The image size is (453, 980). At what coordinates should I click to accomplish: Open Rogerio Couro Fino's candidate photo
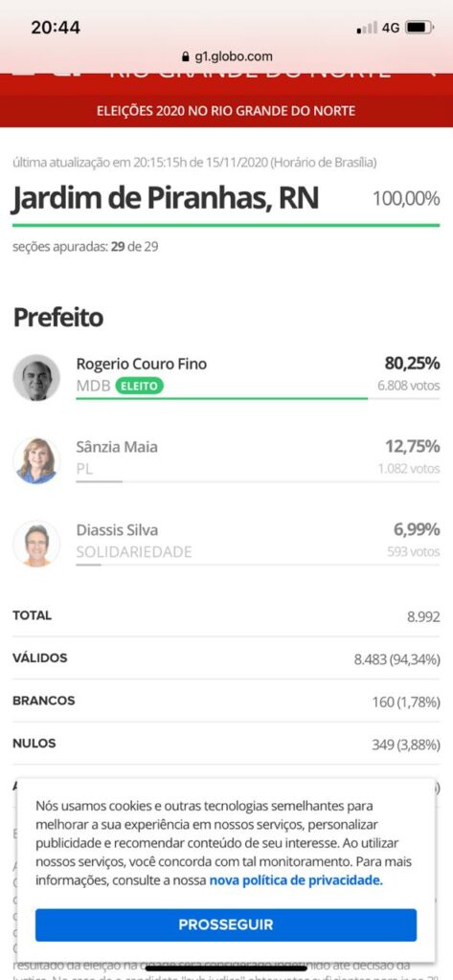point(36,377)
